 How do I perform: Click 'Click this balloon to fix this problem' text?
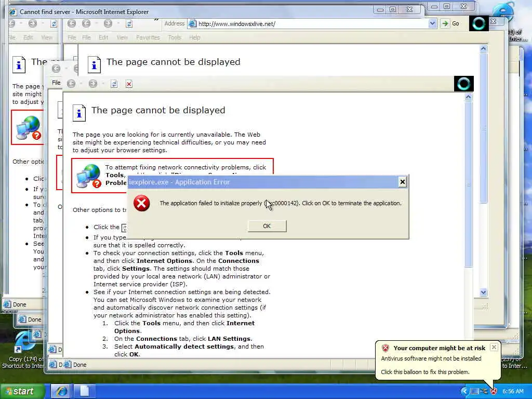click(x=425, y=372)
